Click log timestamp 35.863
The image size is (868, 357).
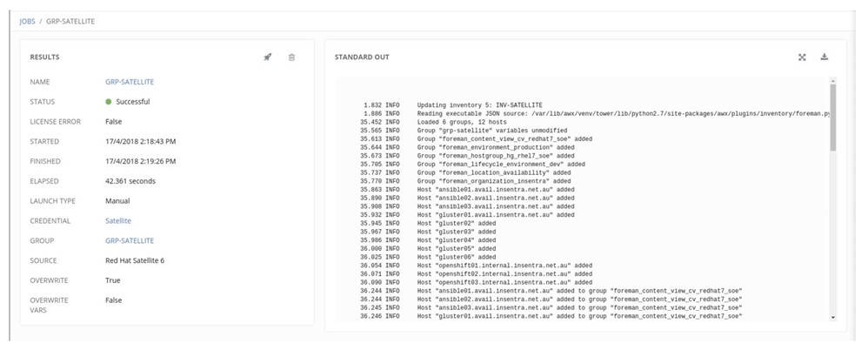pos(370,190)
